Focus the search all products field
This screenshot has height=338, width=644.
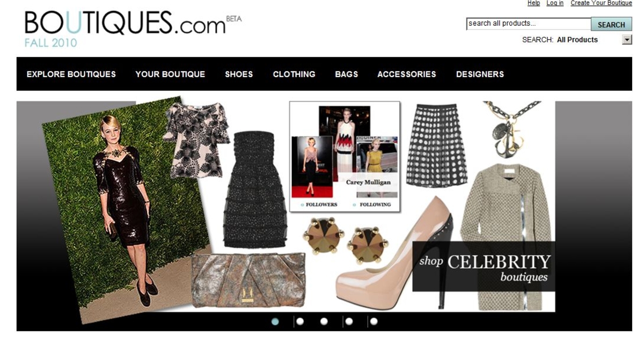[x=529, y=24]
